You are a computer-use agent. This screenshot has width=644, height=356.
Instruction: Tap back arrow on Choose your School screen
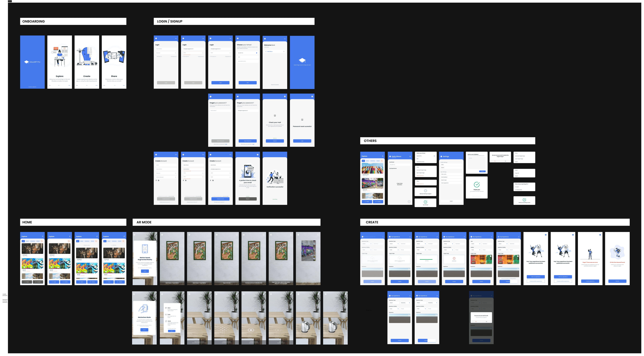(x=238, y=39)
